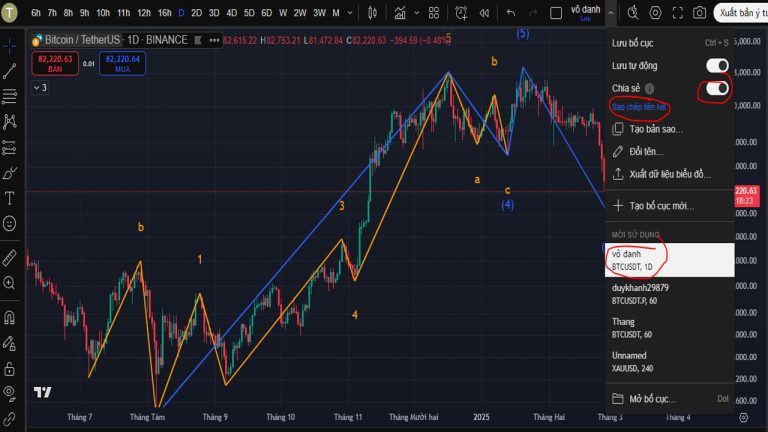Activate the zoom in tool
This screenshot has height=432, width=768.
[x=9, y=283]
